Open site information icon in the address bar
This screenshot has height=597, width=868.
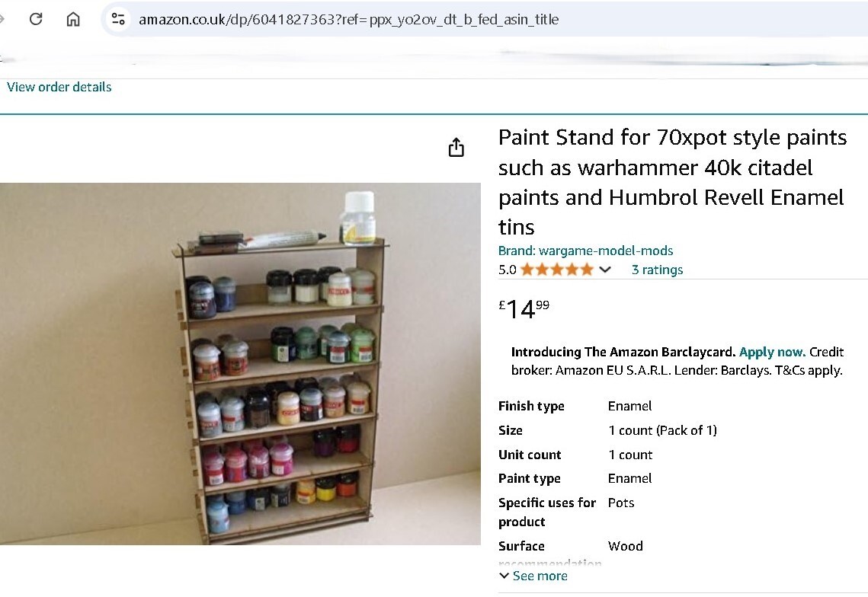(x=118, y=20)
